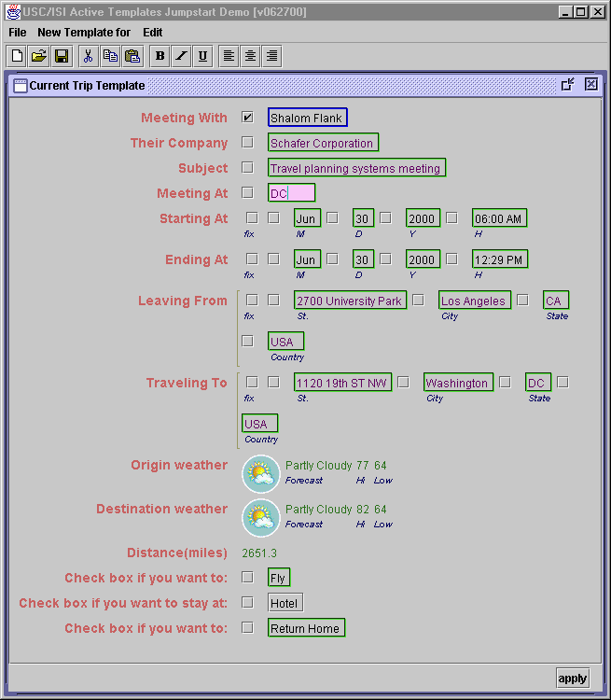
Task: Click the Hotel button
Action: [285, 603]
